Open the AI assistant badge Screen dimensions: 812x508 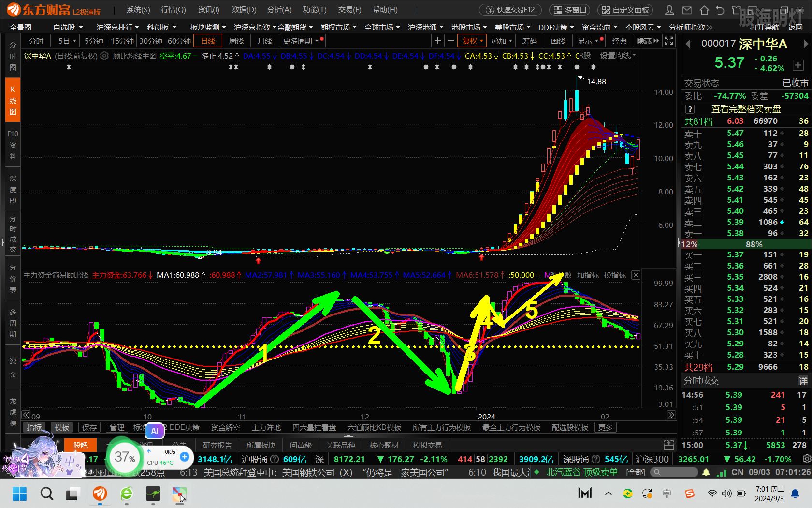(x=155, y=431)
